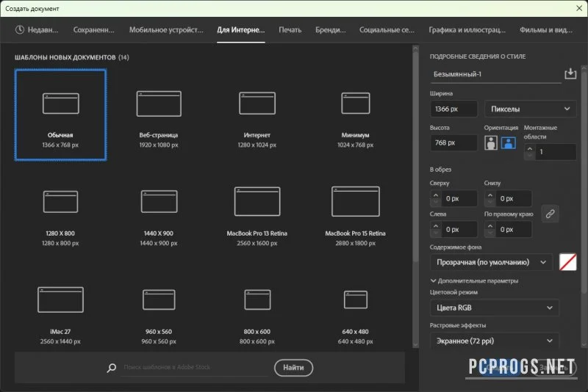
Task: Set landscape orientation
Action: coord(509,142)
